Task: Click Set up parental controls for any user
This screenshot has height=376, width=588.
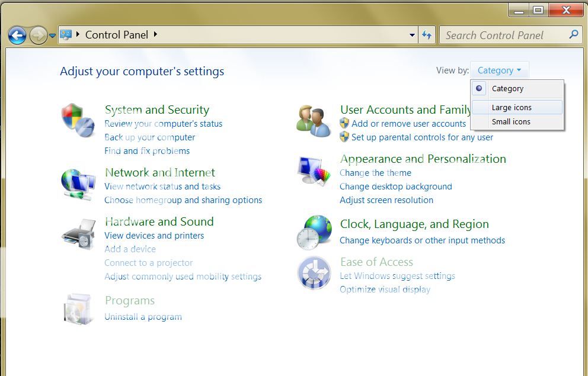Action: point(422,137)
